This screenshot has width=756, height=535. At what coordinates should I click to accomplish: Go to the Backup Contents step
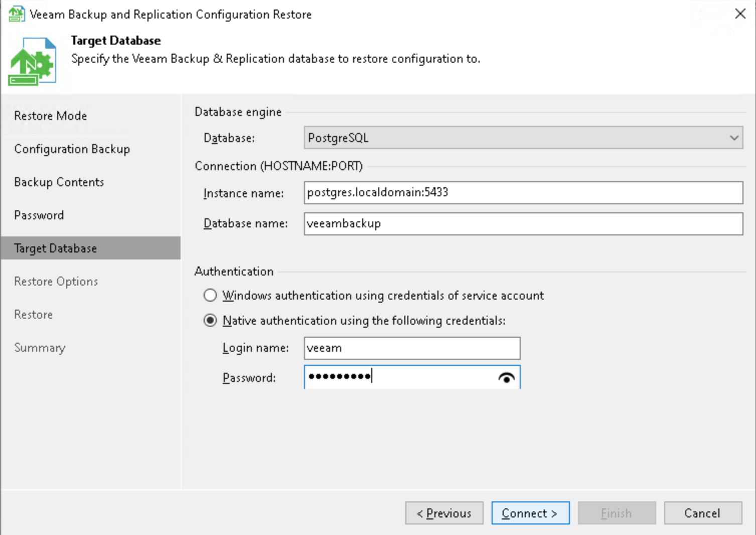[59, 182]
